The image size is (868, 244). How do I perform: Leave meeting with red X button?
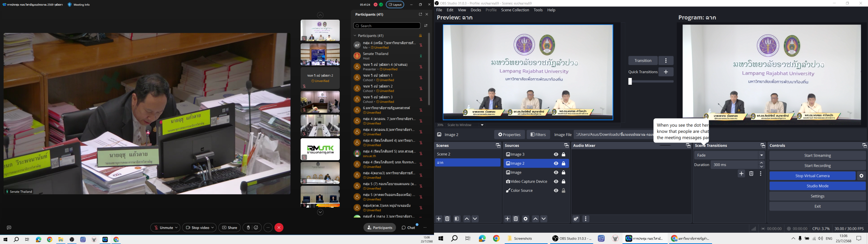coord(279,228)
